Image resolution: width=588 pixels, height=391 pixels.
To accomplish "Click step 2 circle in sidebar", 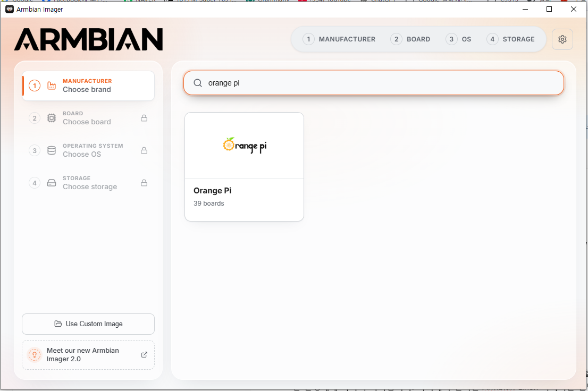I will (x=35, y=118).
